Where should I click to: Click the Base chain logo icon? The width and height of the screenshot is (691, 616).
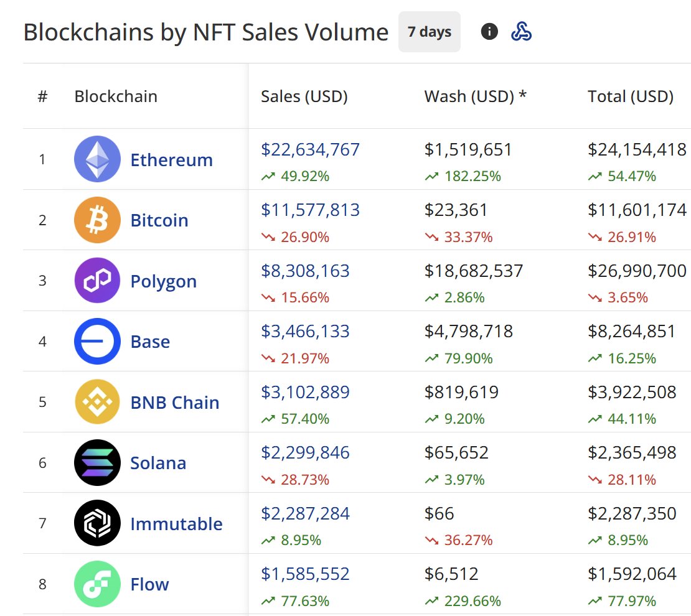coord(97,342)
